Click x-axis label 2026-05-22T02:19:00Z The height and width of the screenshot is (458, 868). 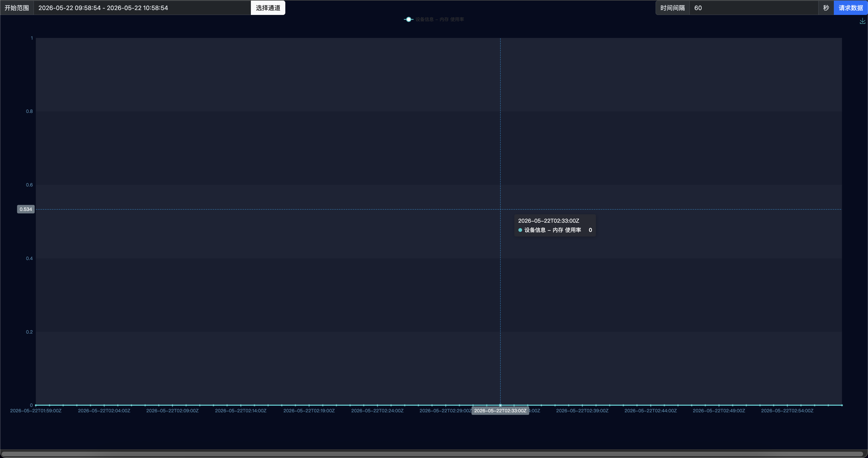(309, 410)
